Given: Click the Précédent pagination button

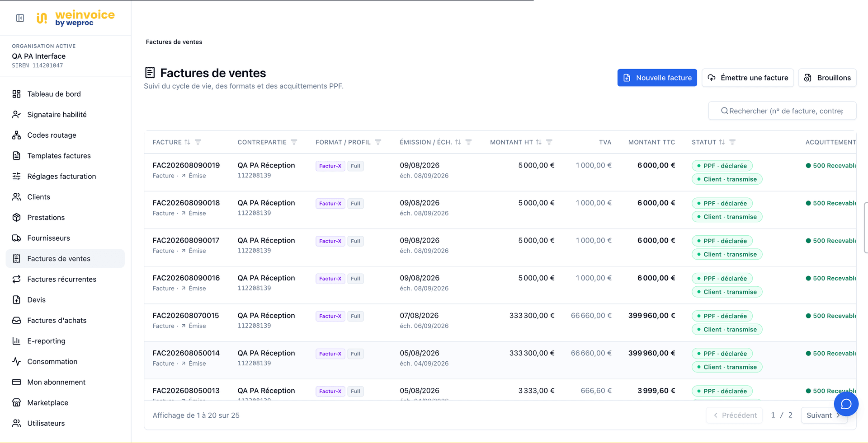Looking at the screenshot, I should (x=734, y=415).
